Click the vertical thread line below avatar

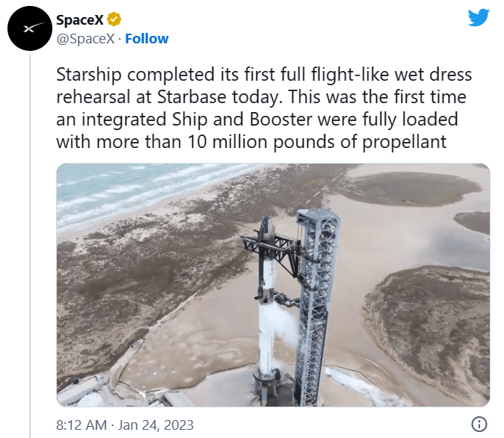coord(30,246)
